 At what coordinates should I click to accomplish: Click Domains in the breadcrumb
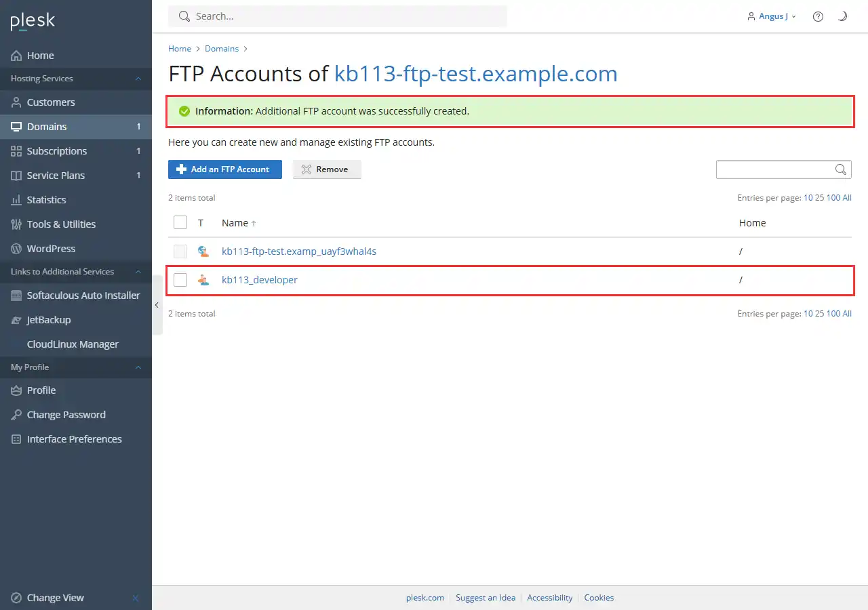(222, 49)
